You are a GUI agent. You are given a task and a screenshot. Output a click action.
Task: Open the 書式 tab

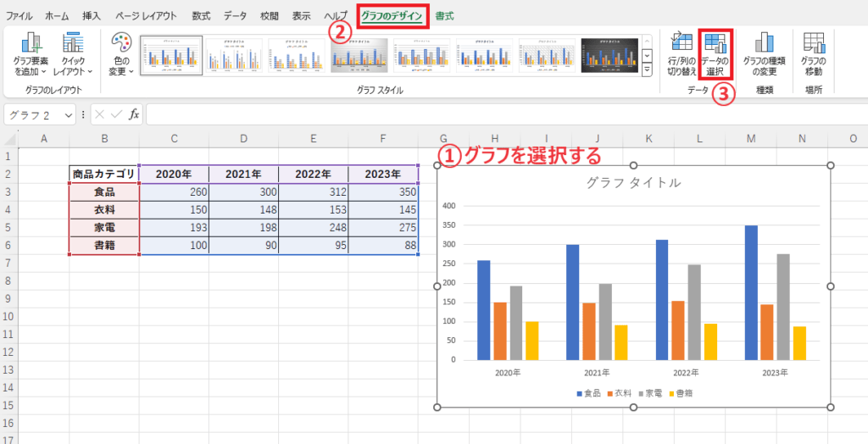click(x=444, y=16)
